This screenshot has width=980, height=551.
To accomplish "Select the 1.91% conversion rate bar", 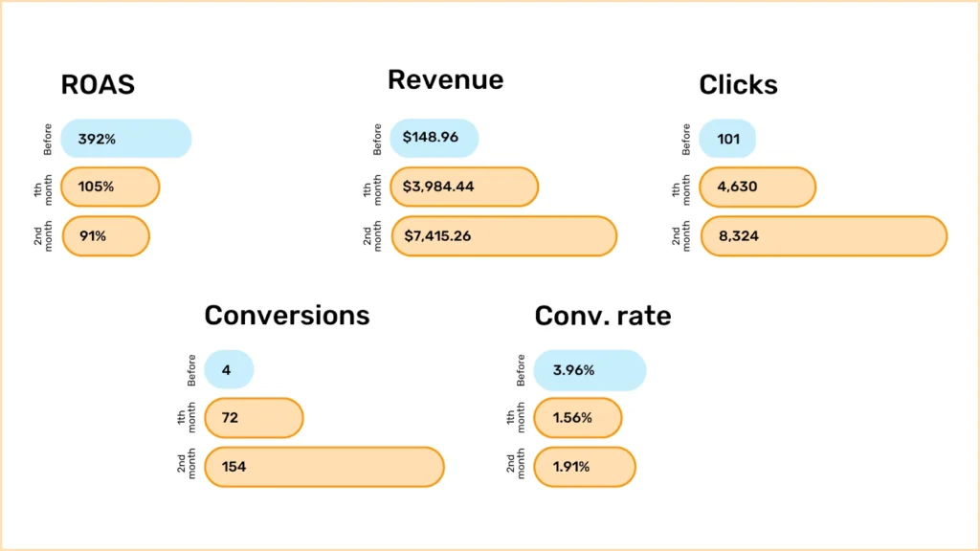I will [x=585, y=467].
